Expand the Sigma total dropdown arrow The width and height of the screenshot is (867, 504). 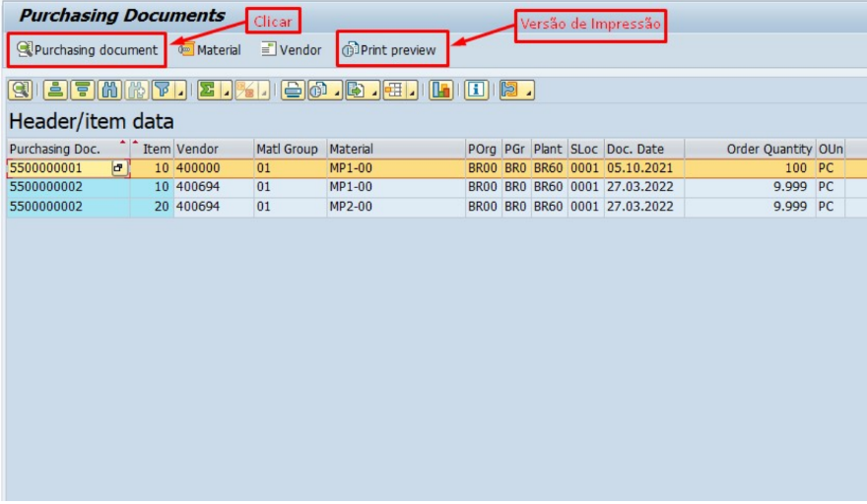pos(227,91)
